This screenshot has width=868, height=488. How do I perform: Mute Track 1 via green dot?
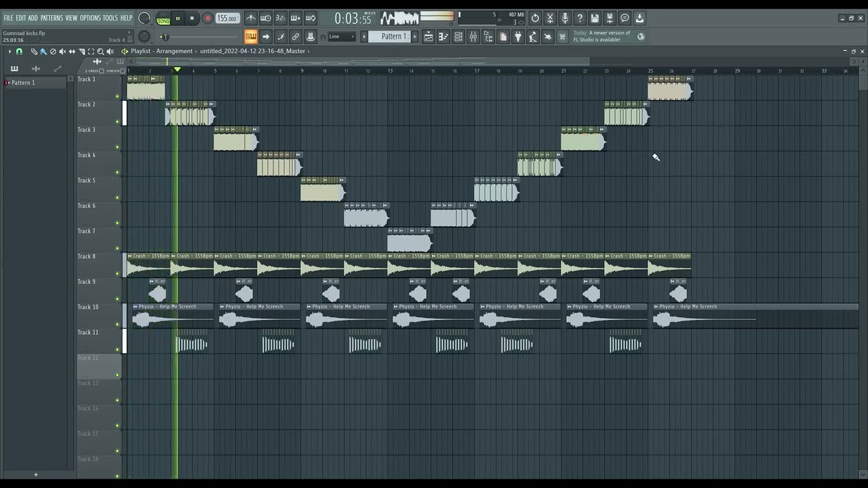click(117, 97)
